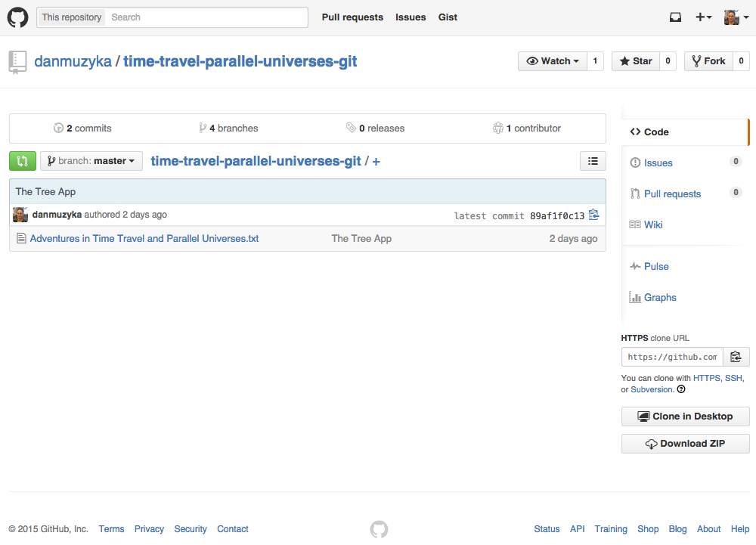Star this repository
The width and height of the screenshot is (756, 545).
coord(636,61)
